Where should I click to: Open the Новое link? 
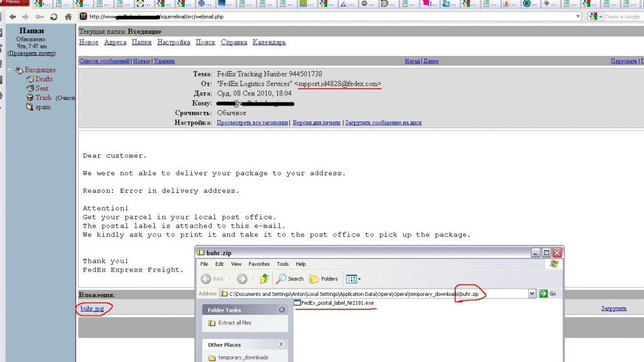[x=89, y=42]
